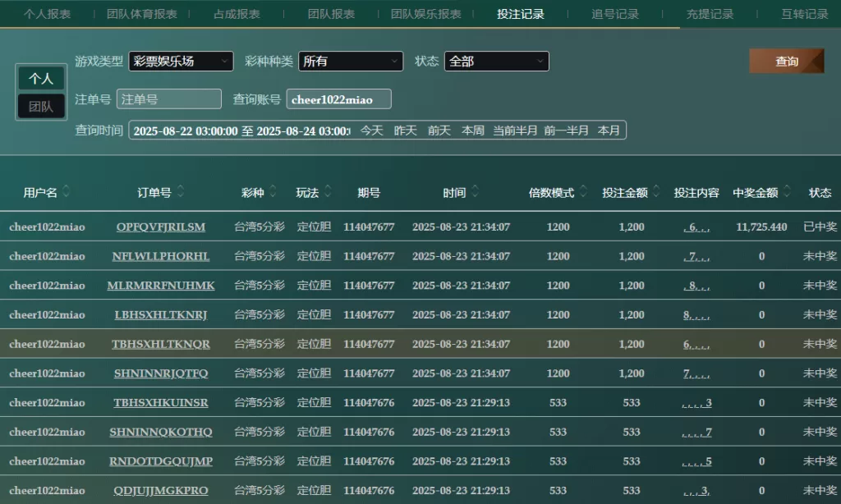Open order RNDOTDGQUJMP
Viewport: 841px width, 504px height.
point(161,461)
